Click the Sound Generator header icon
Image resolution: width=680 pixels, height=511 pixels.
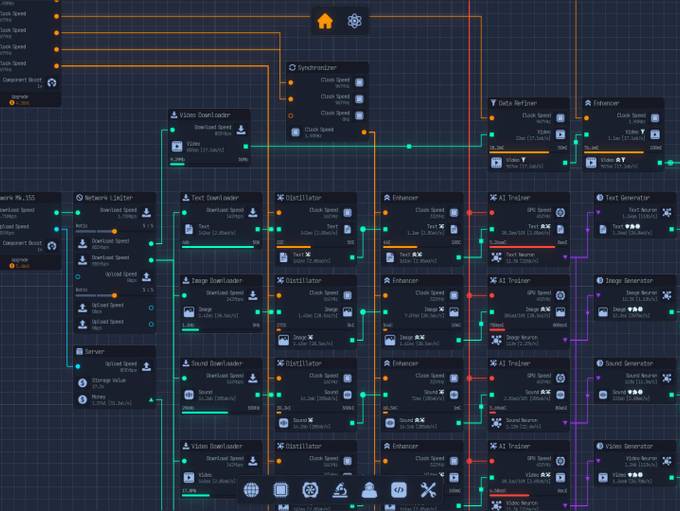click(x=600, y=363)
